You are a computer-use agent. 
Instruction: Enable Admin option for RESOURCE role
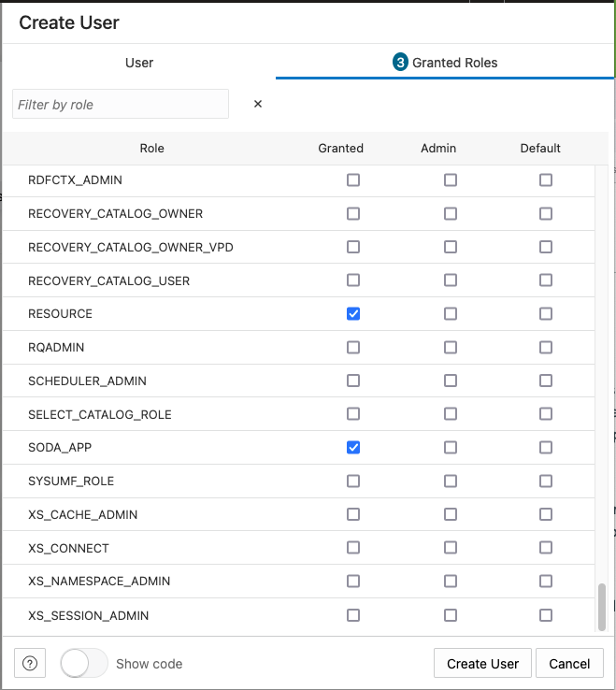[451, 314]
